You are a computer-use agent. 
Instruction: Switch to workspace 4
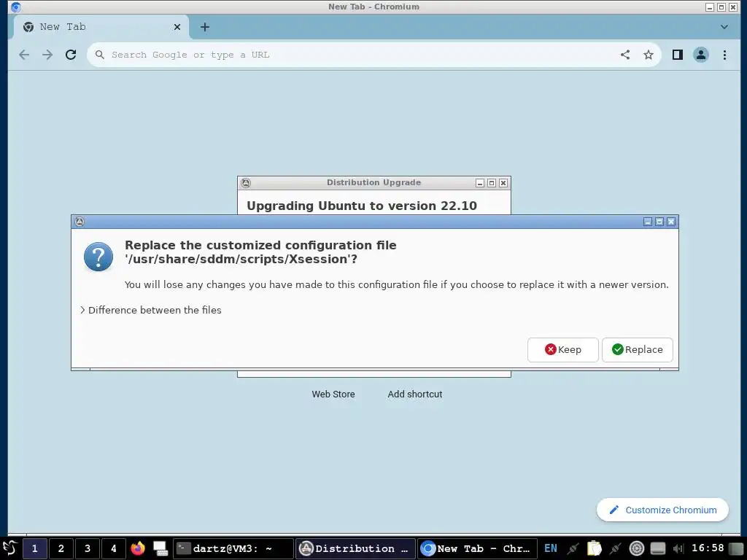click(113, 548)
